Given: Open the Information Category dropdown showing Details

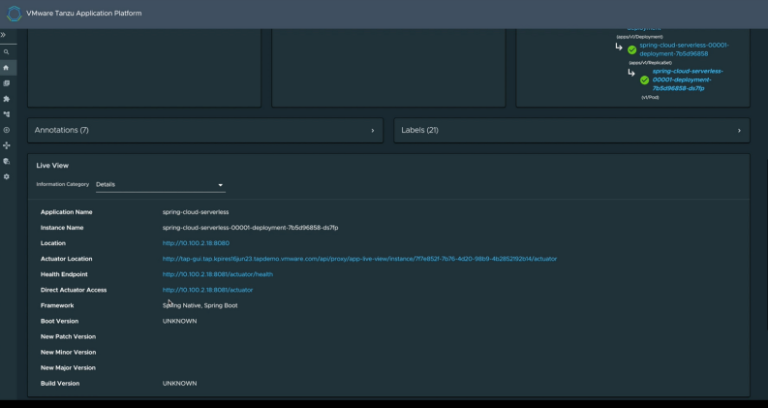Looking at the screenshot, I should click(x=161, y=185).
